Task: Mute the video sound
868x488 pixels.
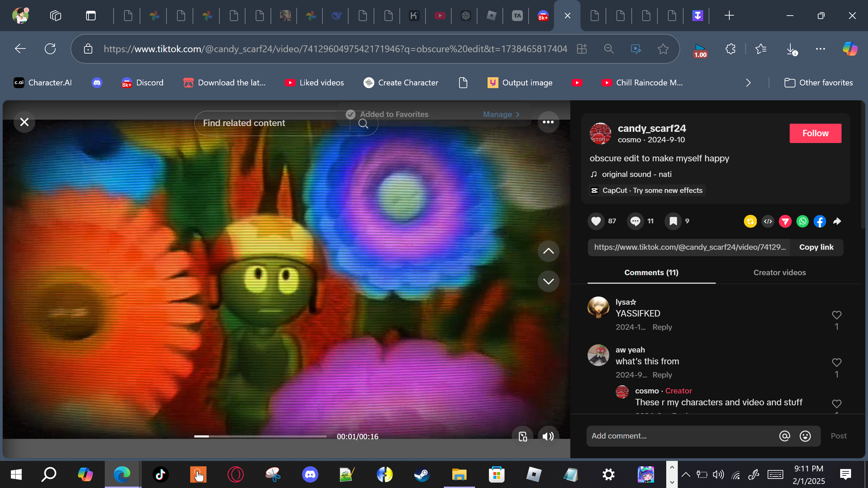Action: coord(548,436)
